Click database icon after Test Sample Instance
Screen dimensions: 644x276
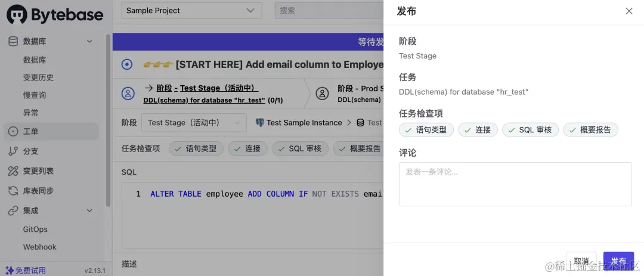[360, 122]
